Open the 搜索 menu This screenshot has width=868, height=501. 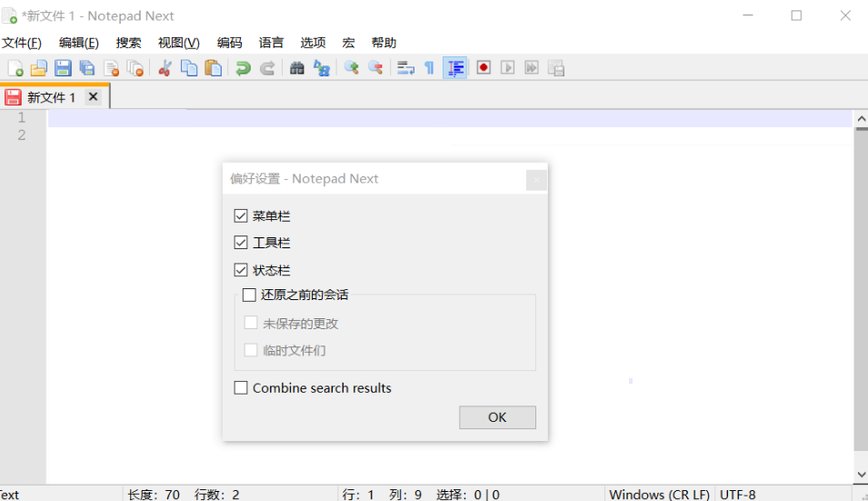(x=128, y=43)
